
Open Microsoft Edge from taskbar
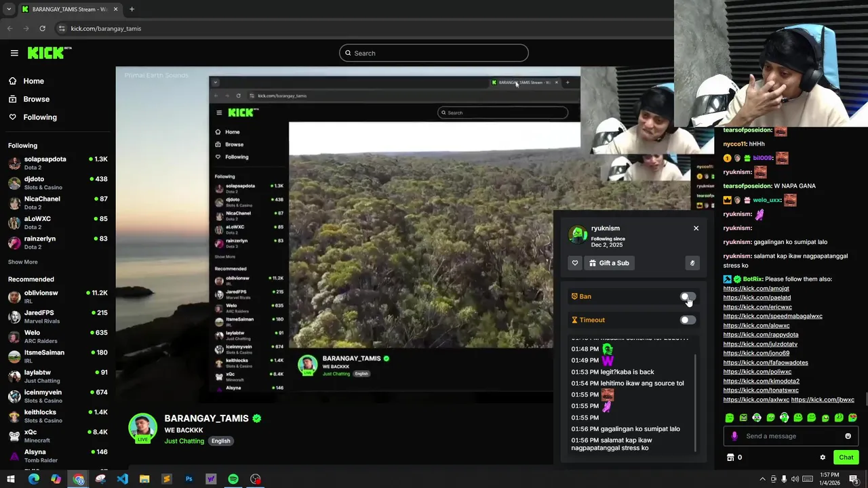coord(34,479)
